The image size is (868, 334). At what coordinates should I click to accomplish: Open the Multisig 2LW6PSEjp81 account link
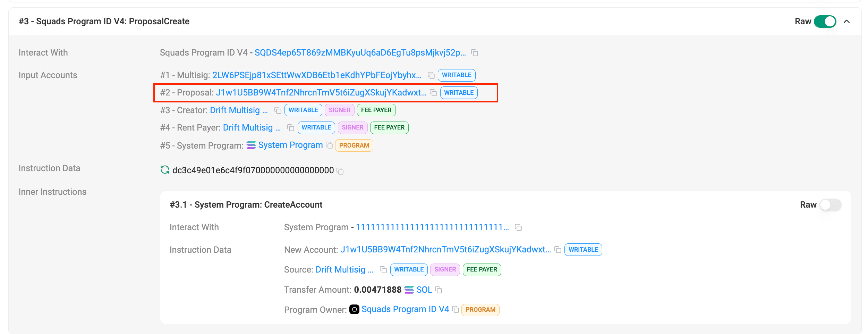[316, 75]
